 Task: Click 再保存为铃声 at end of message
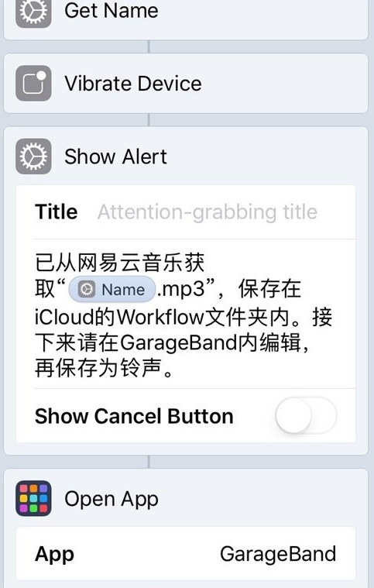point(98,368)
